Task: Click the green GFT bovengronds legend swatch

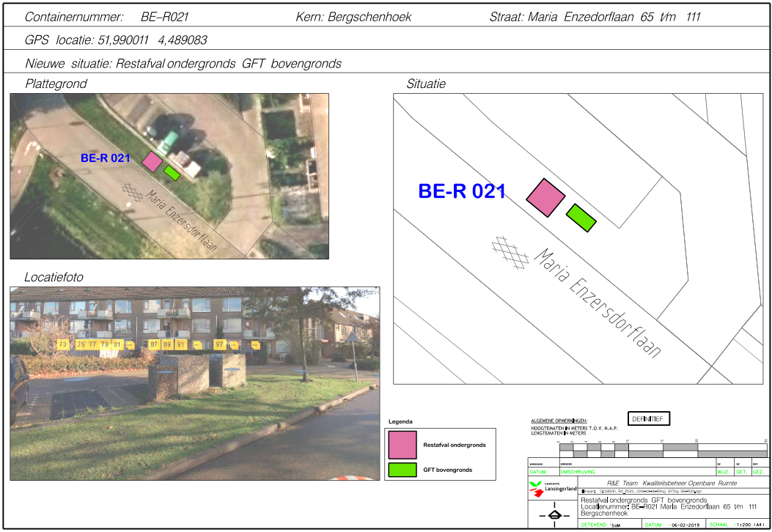Action: pos(402,469)
